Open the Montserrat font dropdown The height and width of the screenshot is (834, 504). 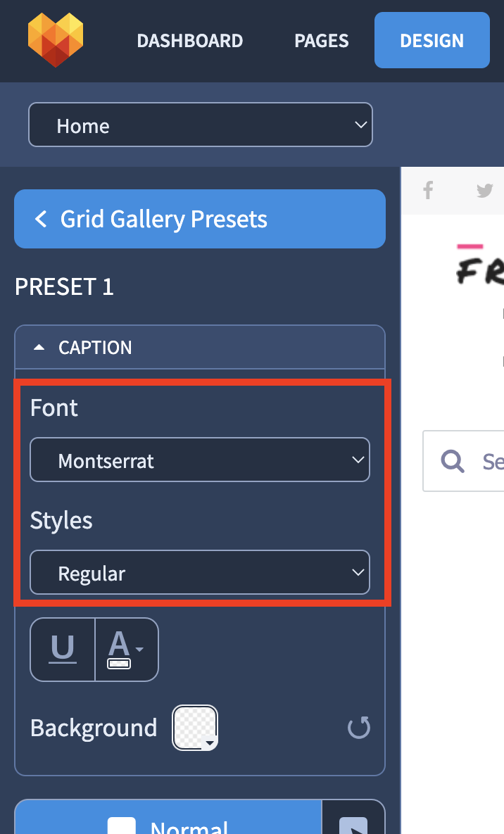pos(200,460)
